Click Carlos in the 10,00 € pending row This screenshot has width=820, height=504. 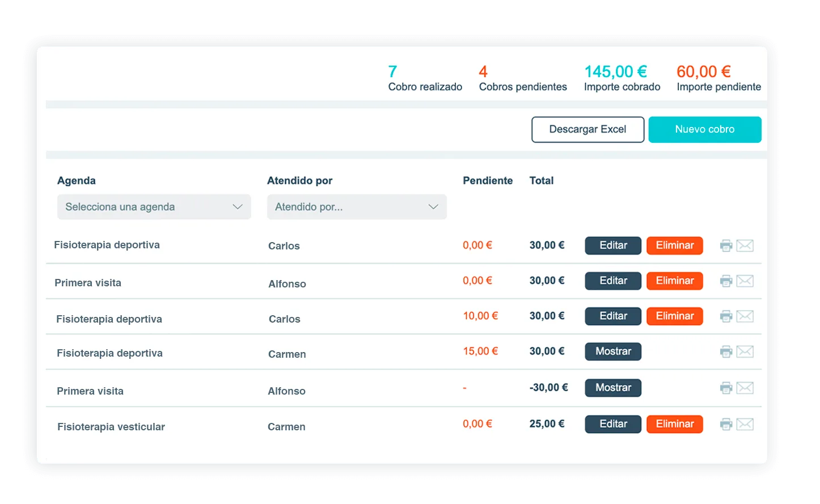tap(285, 319)
